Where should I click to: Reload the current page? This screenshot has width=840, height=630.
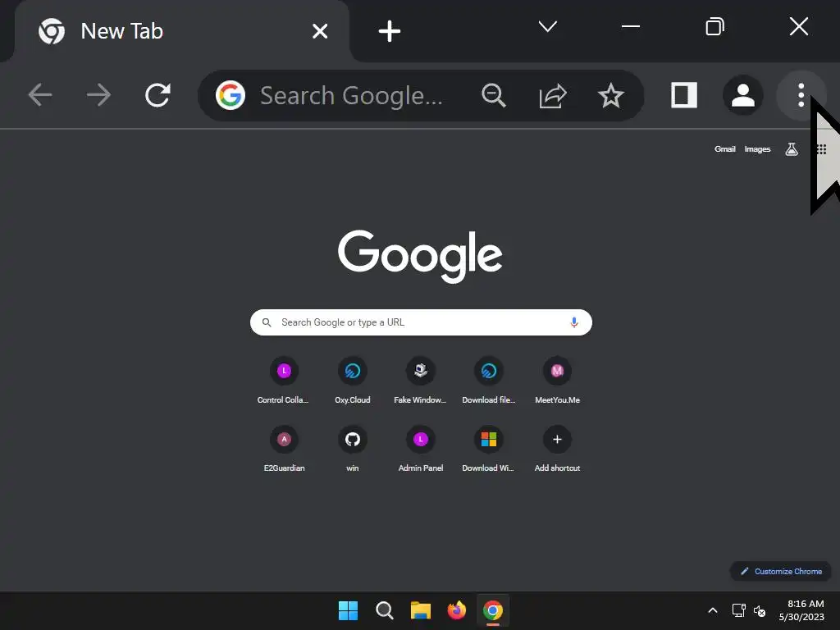click(158, 95)
